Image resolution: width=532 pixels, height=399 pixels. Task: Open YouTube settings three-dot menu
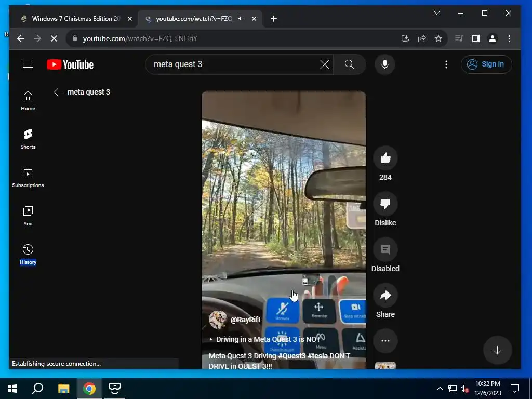[446, 64]
